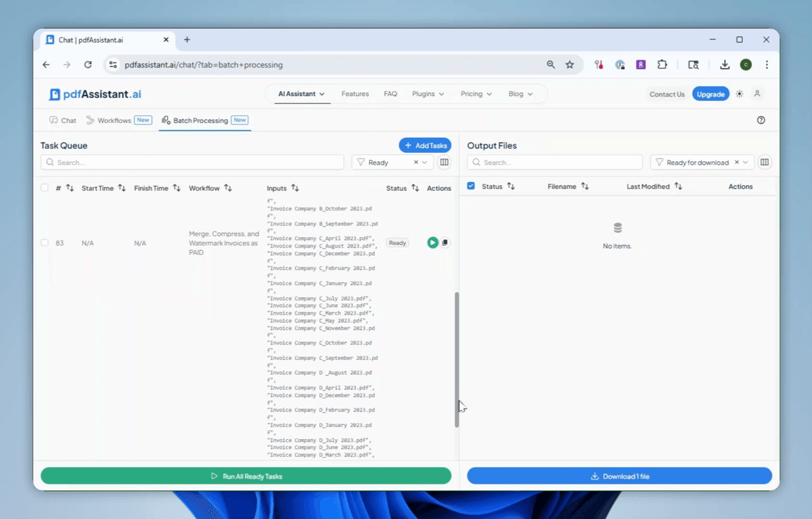Image resolution: width=812 pixels, height=519 pixels.
Task: Uncheck Output Files select-all checkbox
Action: coord(471,186)
